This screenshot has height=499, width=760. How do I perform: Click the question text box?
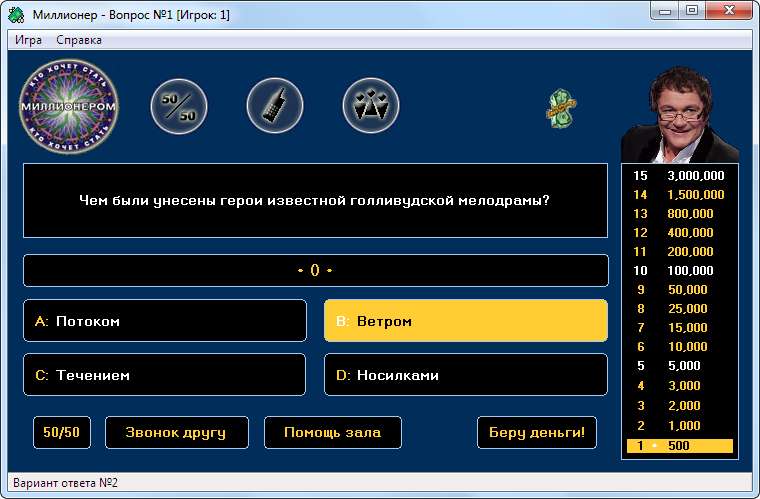(316, 201)
